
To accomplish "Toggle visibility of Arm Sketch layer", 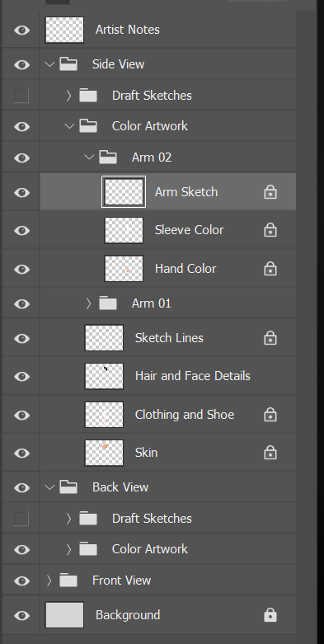I will click(x=21, y=192).
